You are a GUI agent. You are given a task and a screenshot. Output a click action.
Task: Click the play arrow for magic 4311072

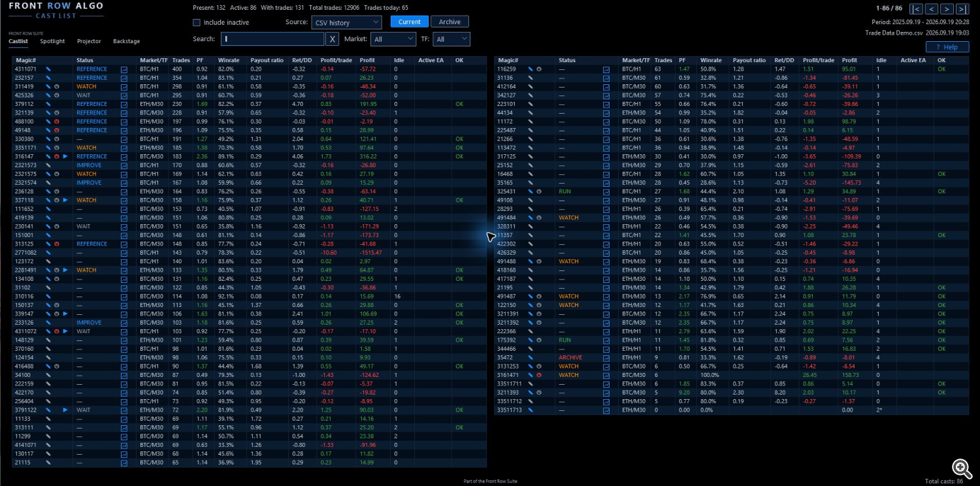(x=65, y=331)
